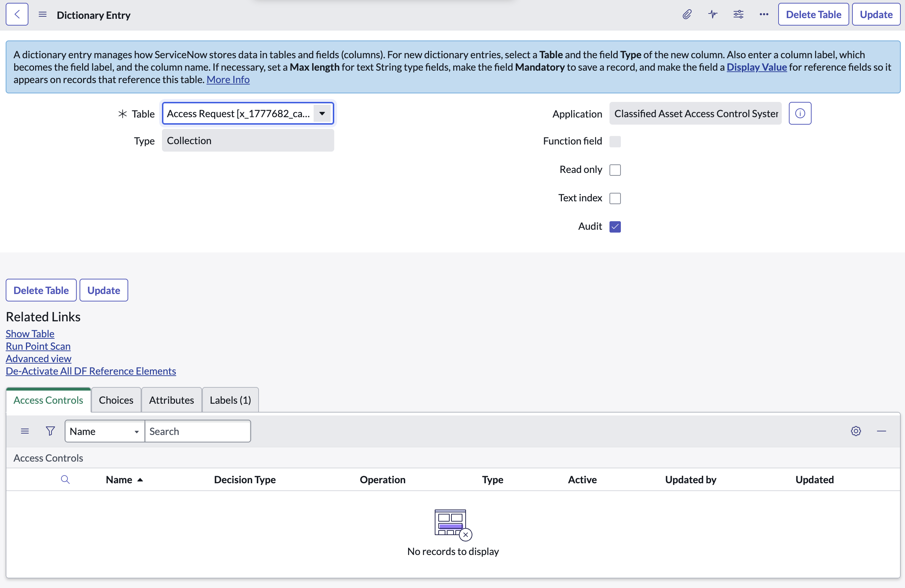This screenshot has width=905, height=588.
Task: Switch to the Choices tab
Action: [115, 399]
